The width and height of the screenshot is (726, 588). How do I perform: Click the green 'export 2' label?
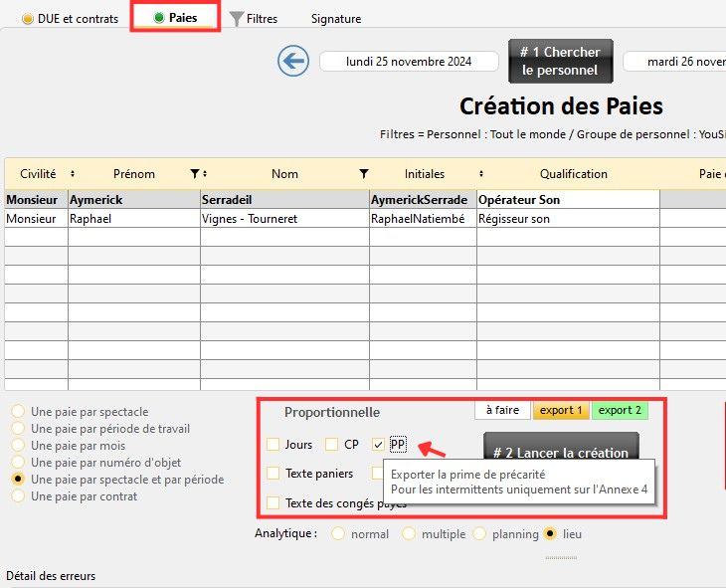pos(619,410)
